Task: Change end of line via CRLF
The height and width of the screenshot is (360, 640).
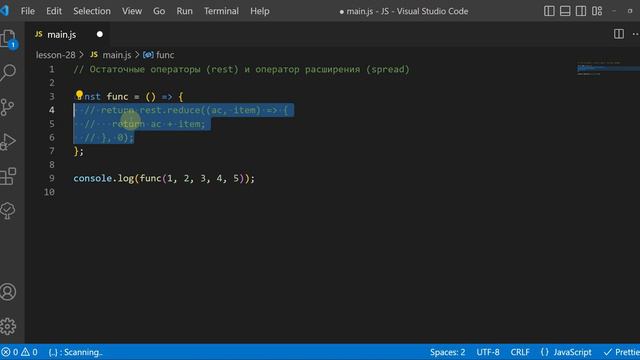Action: tap(520, 352)
